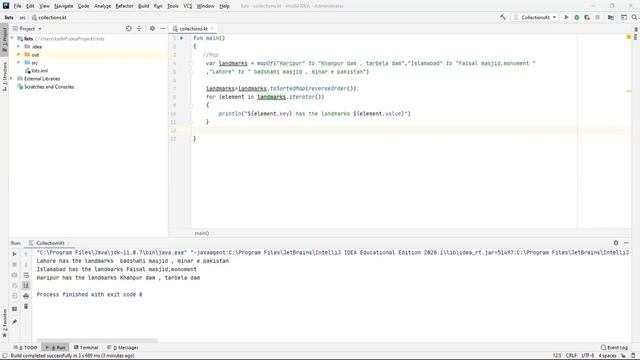This screenshot has height=360, width=640.
Task: Toggle the Project side tab
Action: point(4,39)
